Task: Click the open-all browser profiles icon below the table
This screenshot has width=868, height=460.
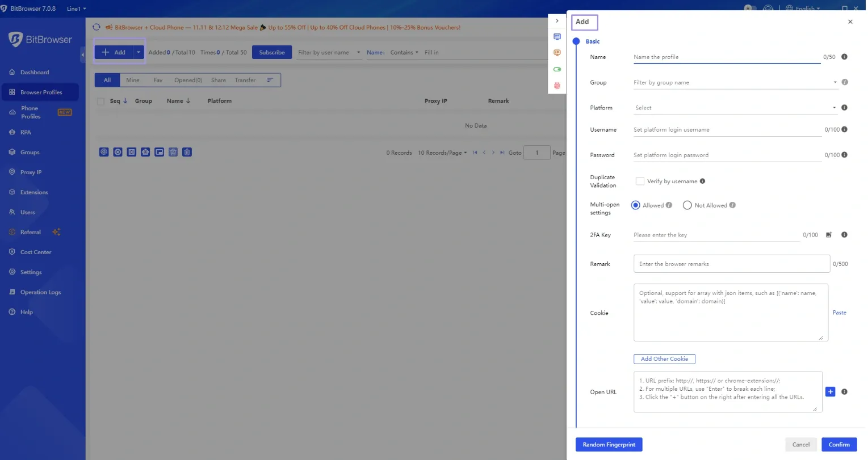Action: [104, 152]
